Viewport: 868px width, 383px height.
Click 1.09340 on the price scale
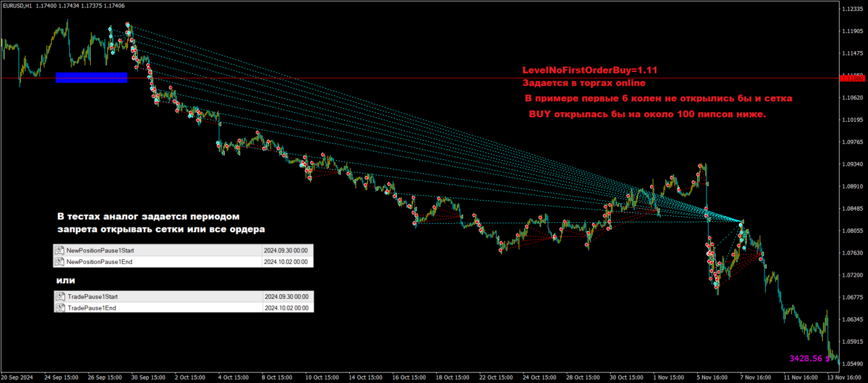point(853,164)
